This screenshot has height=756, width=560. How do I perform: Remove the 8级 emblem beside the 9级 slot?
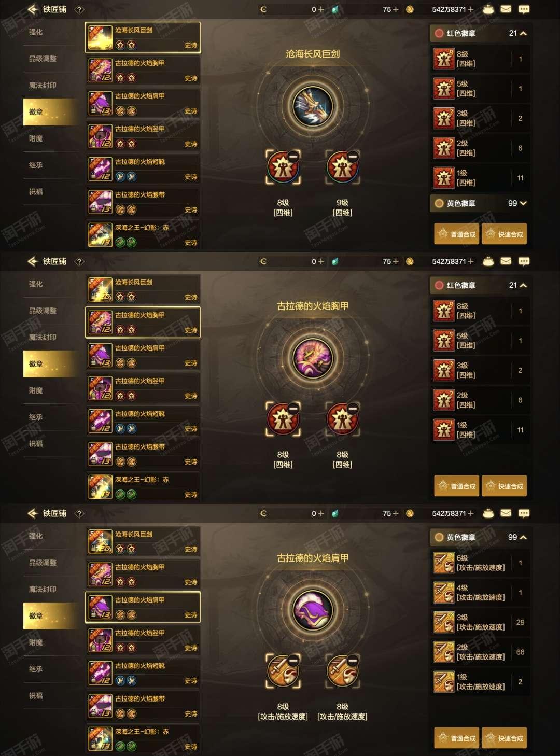pos(293,156)
